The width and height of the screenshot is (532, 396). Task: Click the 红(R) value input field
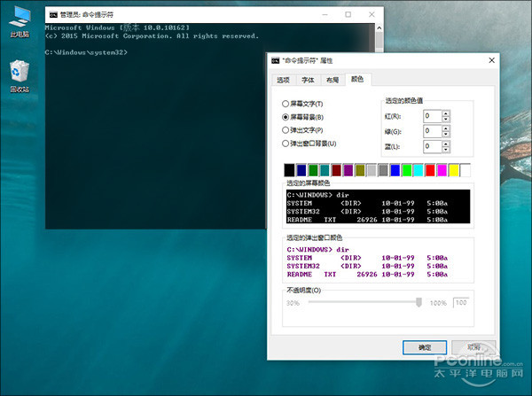(433, 116)
